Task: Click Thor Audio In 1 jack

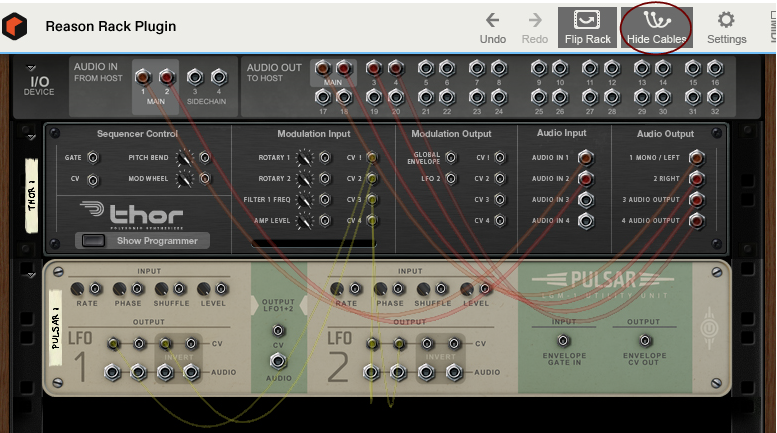Action: click(585, 158)
